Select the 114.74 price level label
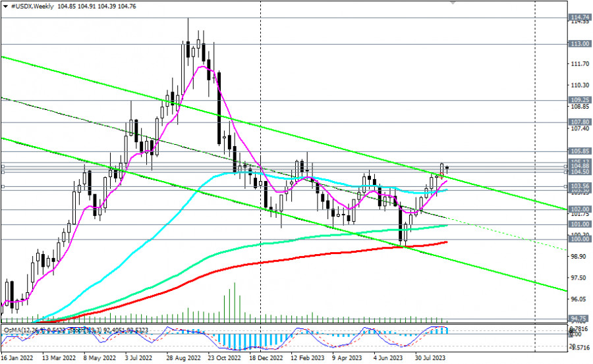This screenshot has height=364, width=593. pyautogui.click(x=580, y=17)
